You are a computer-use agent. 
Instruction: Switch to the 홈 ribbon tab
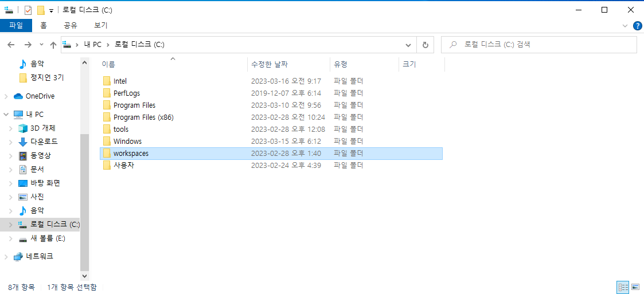[x=44, y=25]
